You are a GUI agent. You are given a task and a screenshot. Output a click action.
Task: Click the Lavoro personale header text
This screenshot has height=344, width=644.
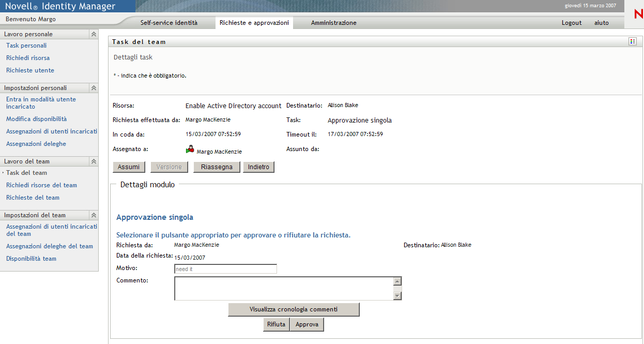pos(28,34)
